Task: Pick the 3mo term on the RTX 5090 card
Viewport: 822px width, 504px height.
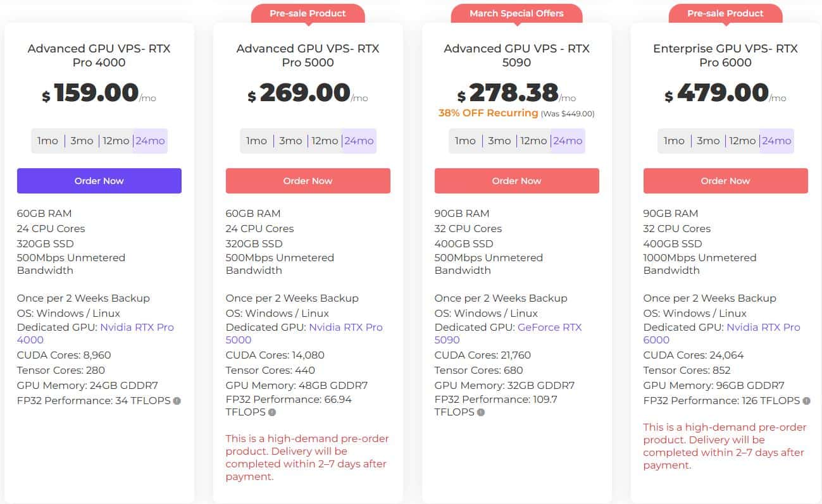Action: point(499,140)
